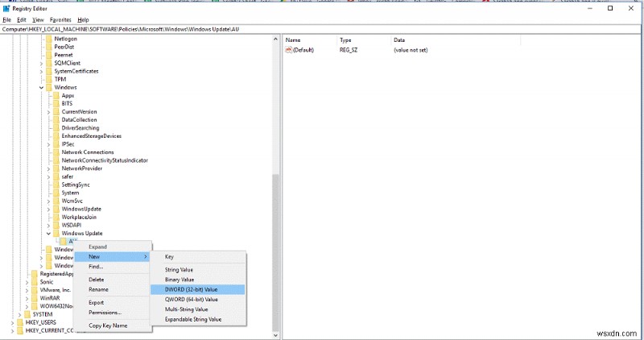Viewport: 644px width, 340px height.
Task: Choose Key from the New submenu
Action: click(197, 256)
